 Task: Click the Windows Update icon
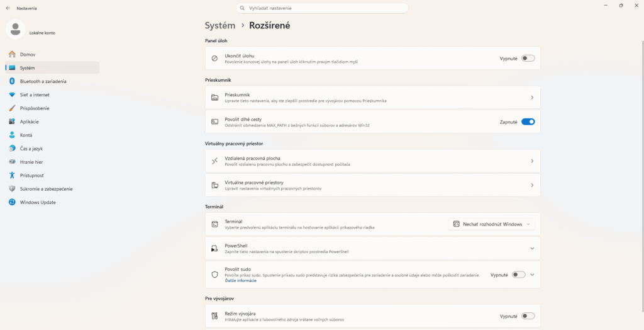point(12,202)
